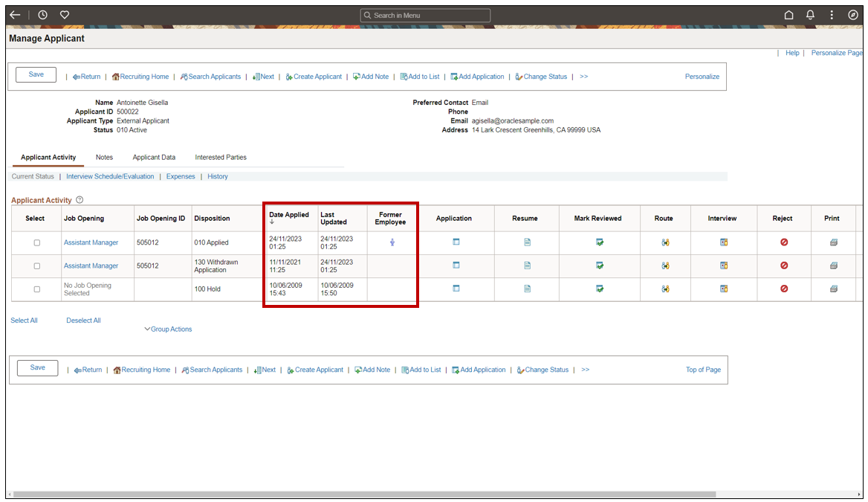Screen dimensions: 868x502
Task: Click top Create Applicant link
Action: [x=314, y=77]
